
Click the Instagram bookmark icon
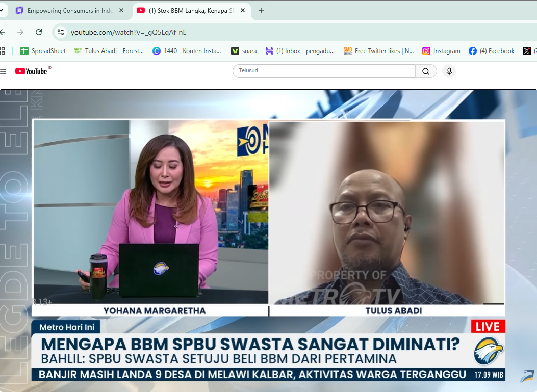426,51
